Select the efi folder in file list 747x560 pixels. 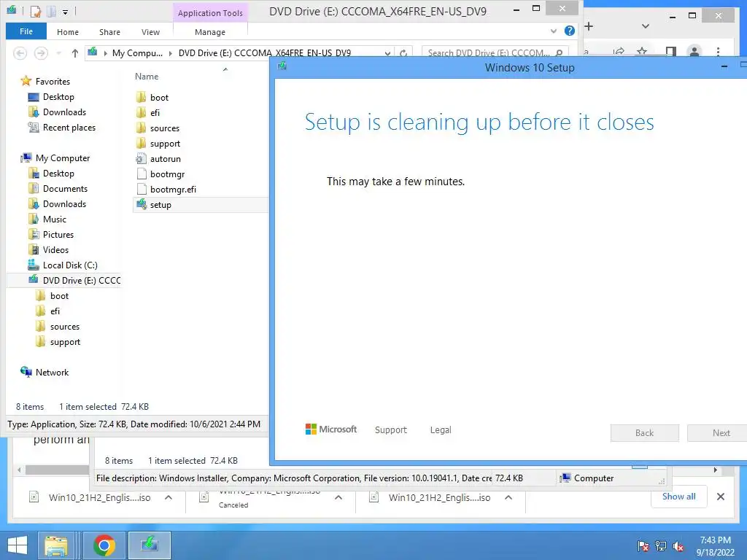pos(155,113)
